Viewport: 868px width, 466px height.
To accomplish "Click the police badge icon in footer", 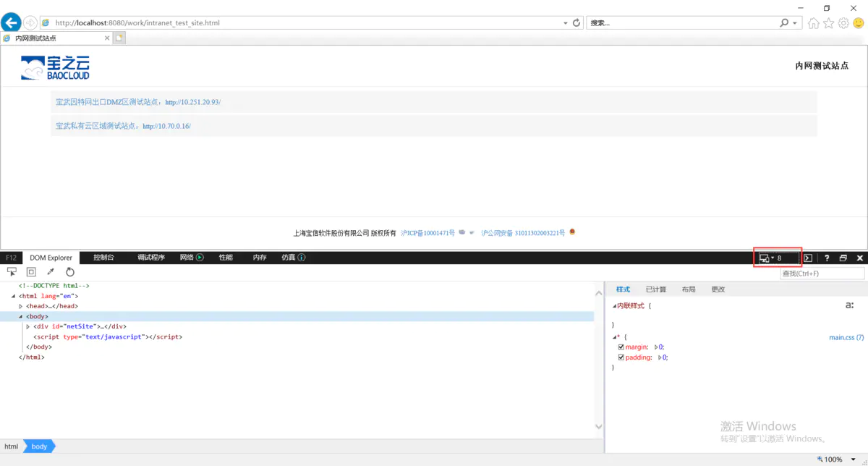I will (572, 232).
